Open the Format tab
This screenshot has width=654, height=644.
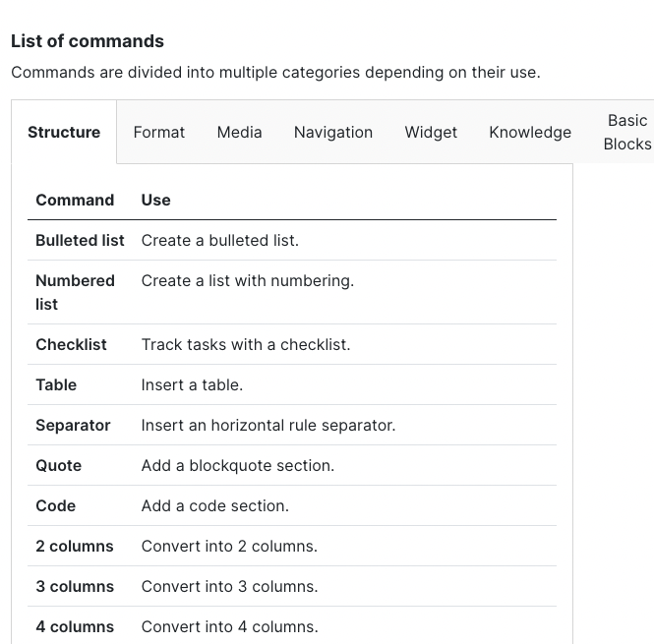[159, 132]
